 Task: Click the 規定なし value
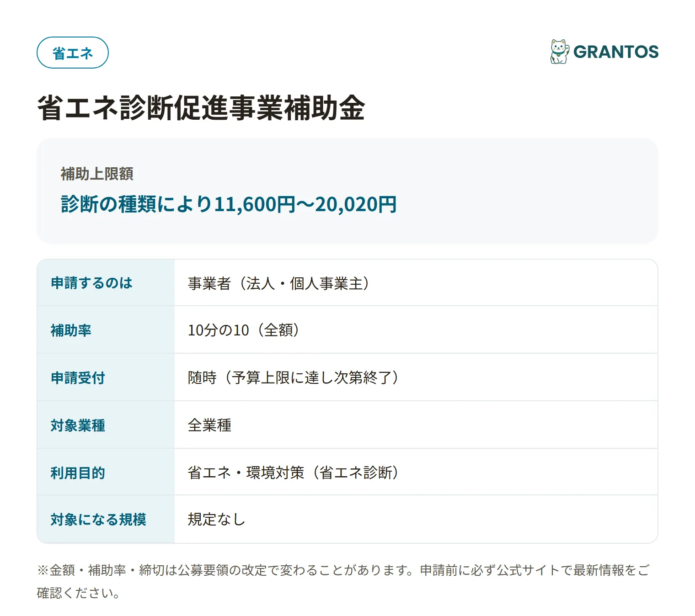pyautogui.click(x=217, y=520)
